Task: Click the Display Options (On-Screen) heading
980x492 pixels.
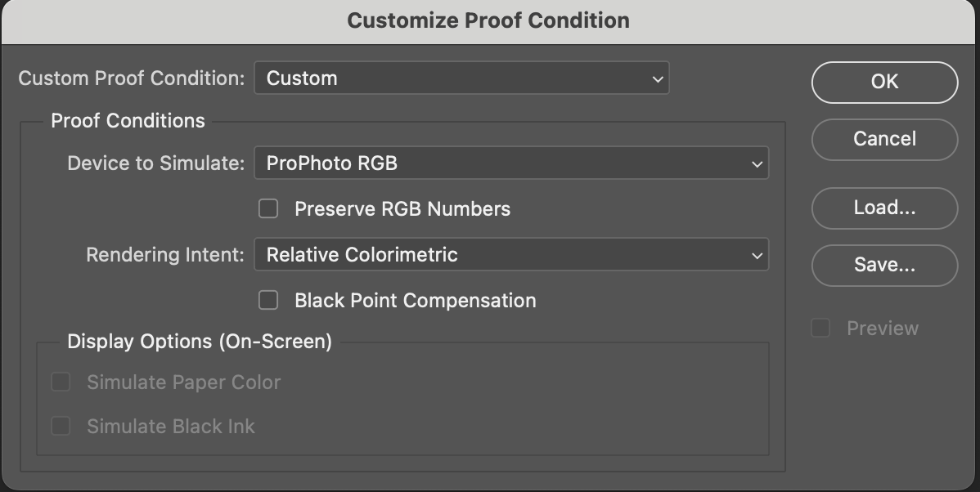Action: pyautogui.click(x=200, y=342)
